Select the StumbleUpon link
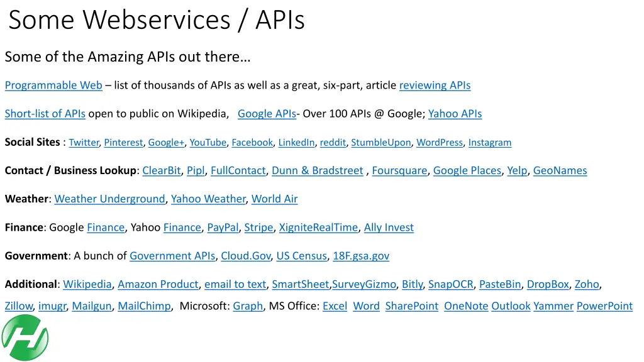Viewport: 644px width, 362px height. pyautogui.click(x=380, y=143)
